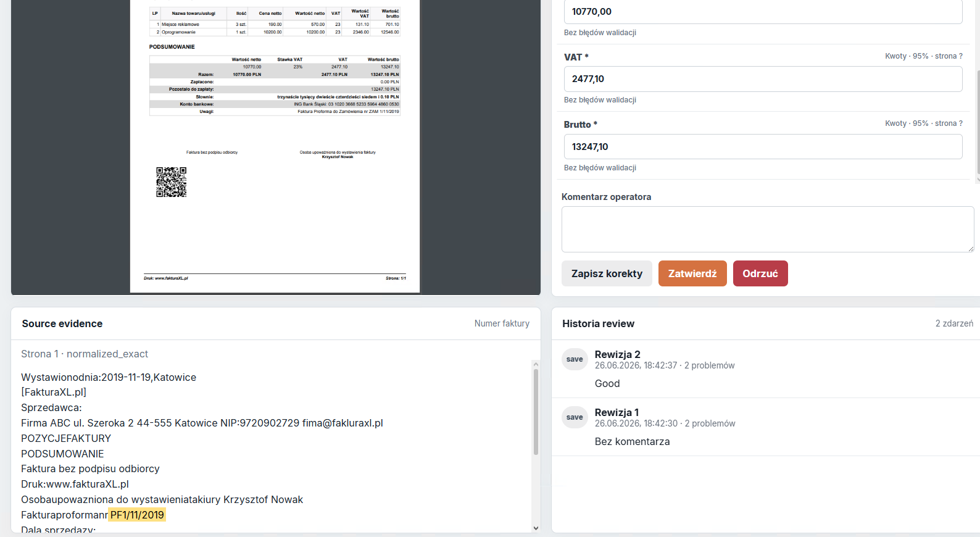The width and height of the screenshot is (980, 537).
Task: Click the Bez błędów walidacji note under VAT
Action: pos(600,100)
